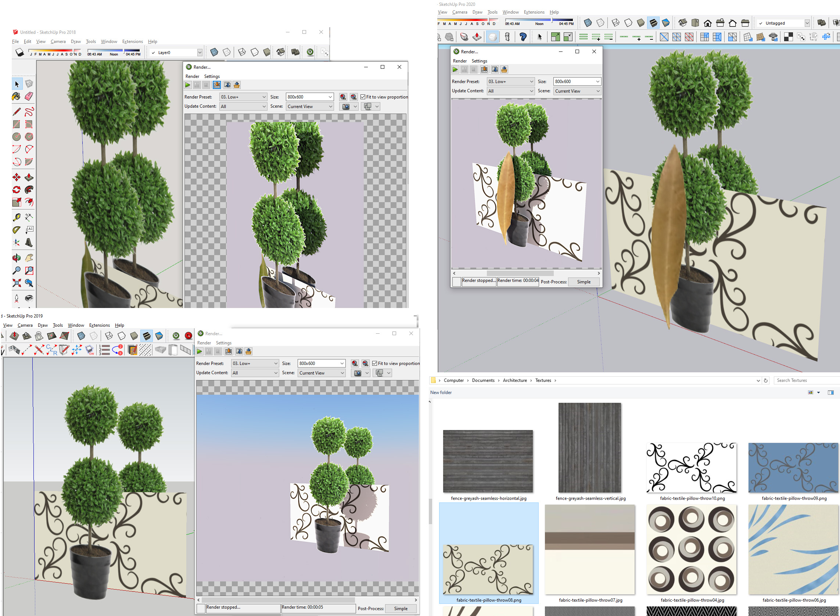Viewport: 840px width, 616px height.
Task: Open Untagged tag dropdown in SketchUp 2020
Action: pos(807,23)
